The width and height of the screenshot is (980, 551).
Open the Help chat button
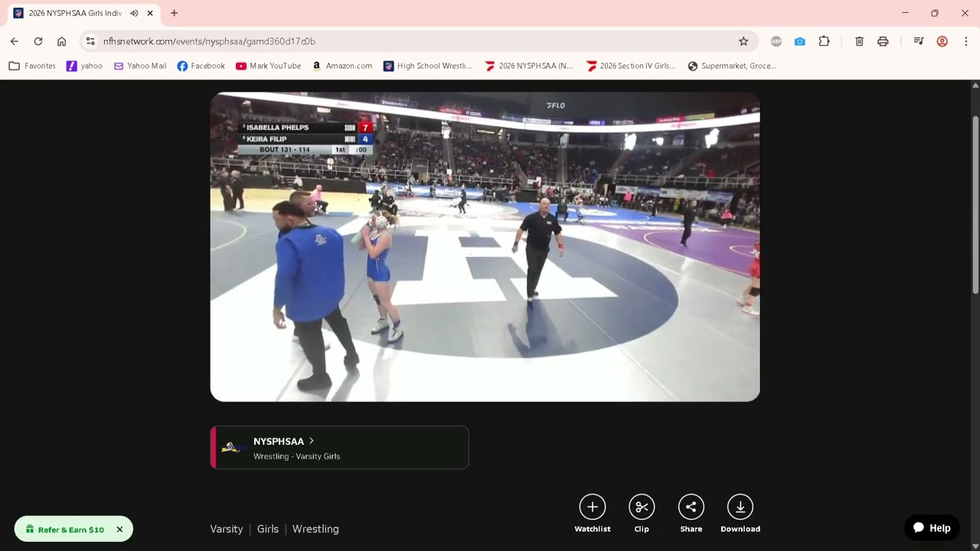pyautogui.click(x=932, y=528)
